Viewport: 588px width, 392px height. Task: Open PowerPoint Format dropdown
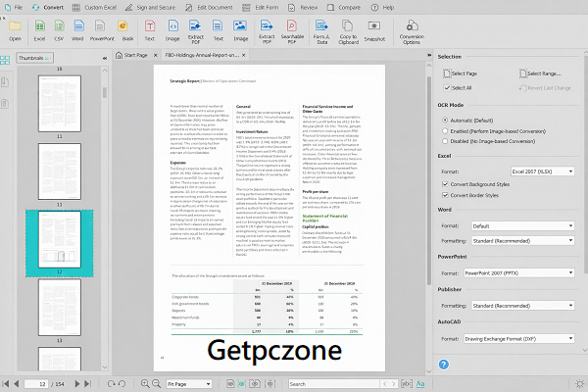coord(519,273)
